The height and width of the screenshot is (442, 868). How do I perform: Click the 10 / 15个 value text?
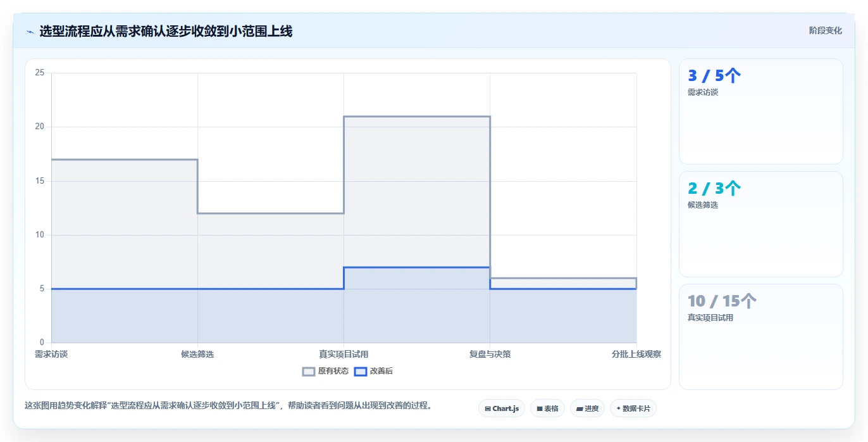pos(722,301)
